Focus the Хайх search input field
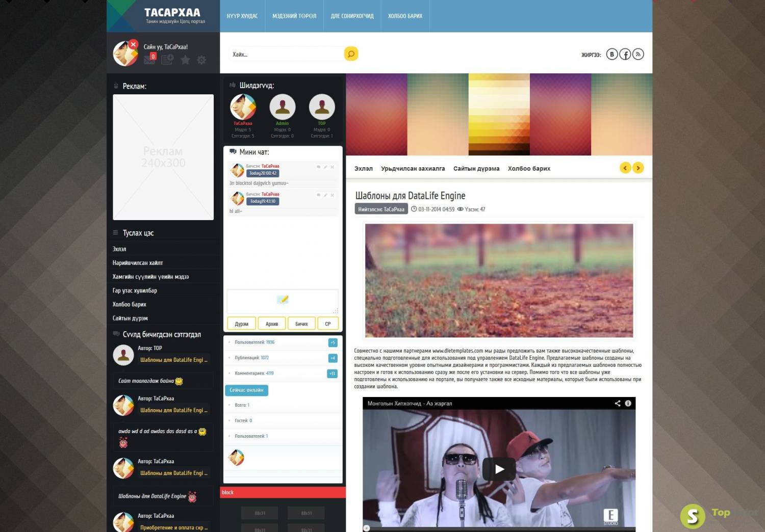The height and width of the screenshot is (532, 765). point(287,54)
